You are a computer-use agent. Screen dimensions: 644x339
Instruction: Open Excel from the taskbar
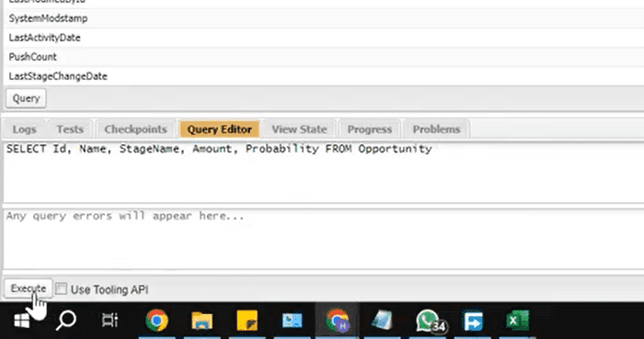(x=517, y=321)
